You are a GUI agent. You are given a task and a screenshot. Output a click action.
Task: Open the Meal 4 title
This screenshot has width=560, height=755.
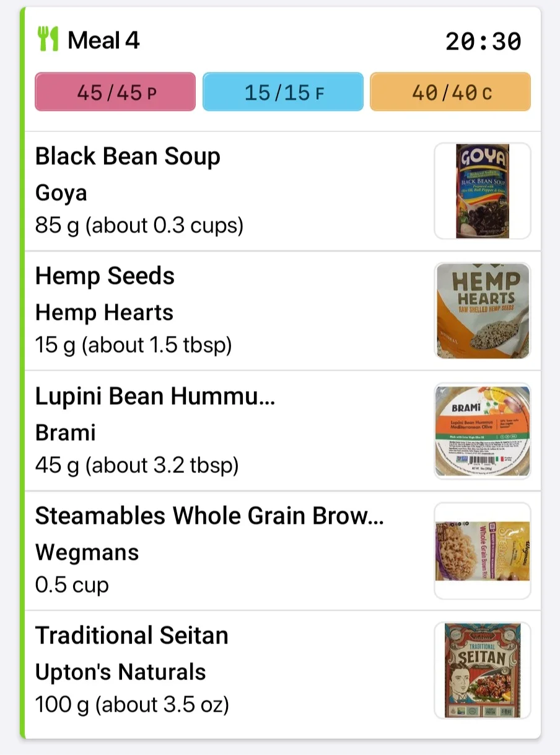point(103,40)
